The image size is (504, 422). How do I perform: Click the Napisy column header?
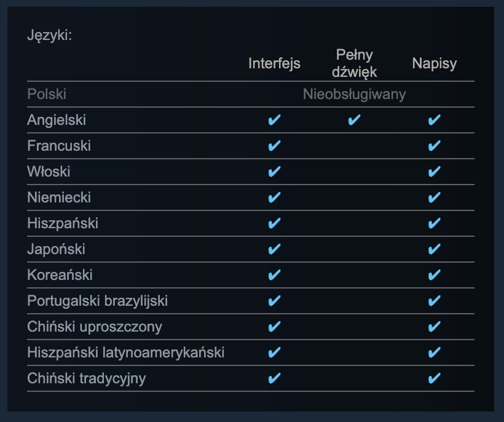click(435, 63)
